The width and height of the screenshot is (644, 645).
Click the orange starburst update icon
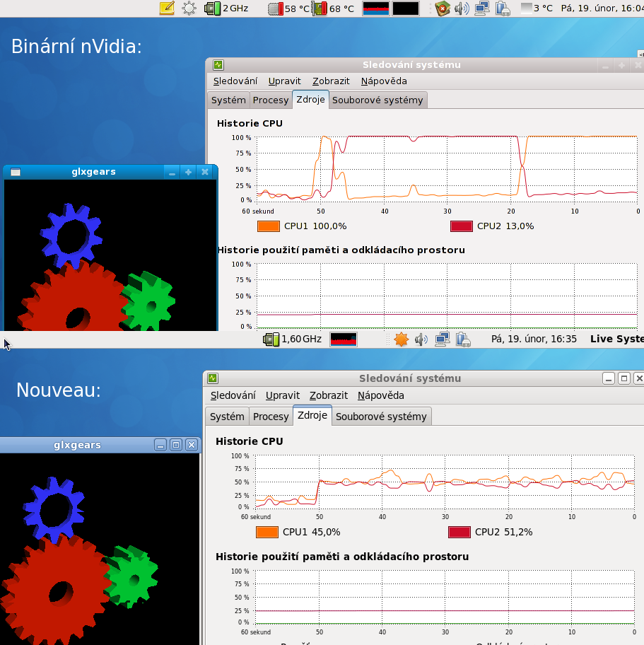402,339
